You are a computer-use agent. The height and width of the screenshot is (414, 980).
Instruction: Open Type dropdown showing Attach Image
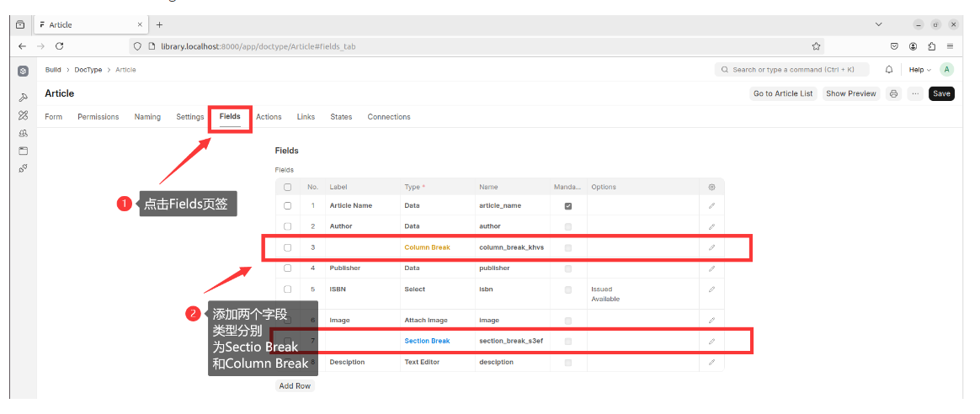(438, 321)
